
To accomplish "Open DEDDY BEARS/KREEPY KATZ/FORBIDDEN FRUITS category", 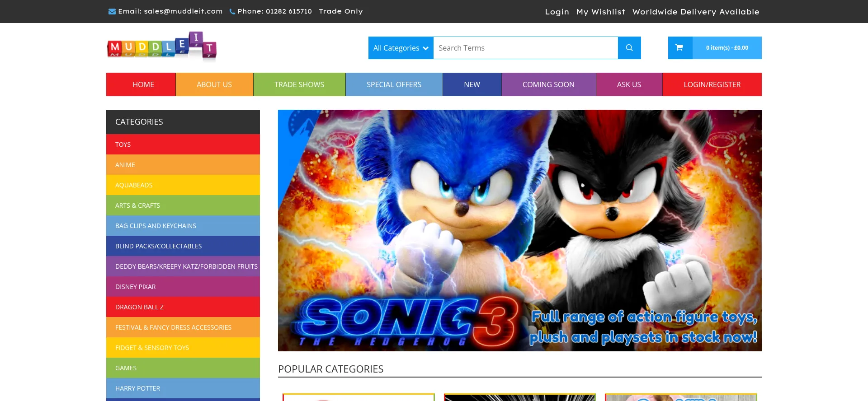I will pos(183,266).
